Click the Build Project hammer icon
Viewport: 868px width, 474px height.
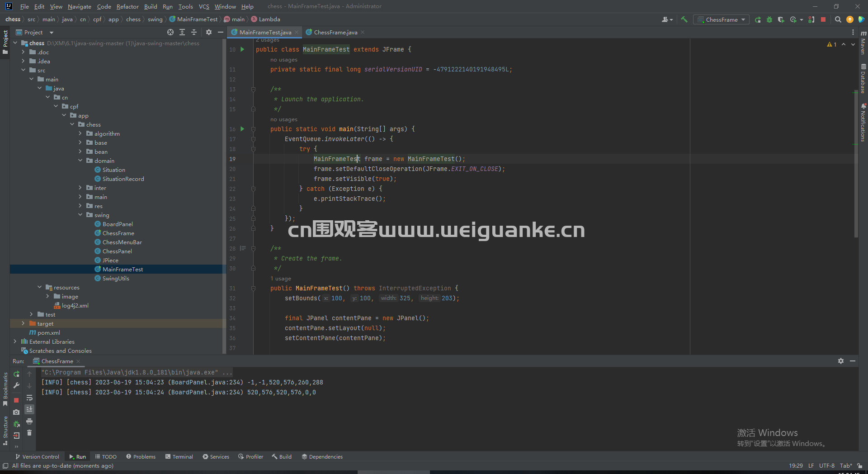coord(684,19)
